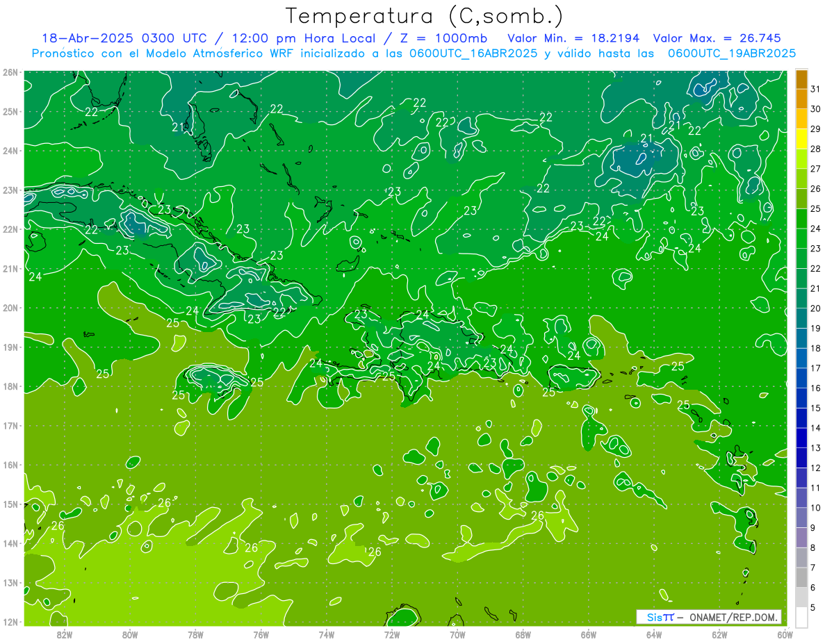Viewport: 834px width, 644px height.
Task: Click the longitude axis label '62W'
Action: (x=719, y=634)
